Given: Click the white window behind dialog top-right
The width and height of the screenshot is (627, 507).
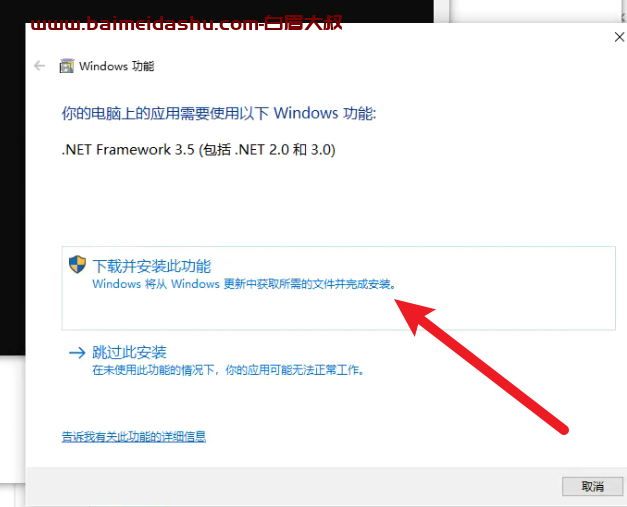Looking at the screenshot, I should click(x=536, y=11).
